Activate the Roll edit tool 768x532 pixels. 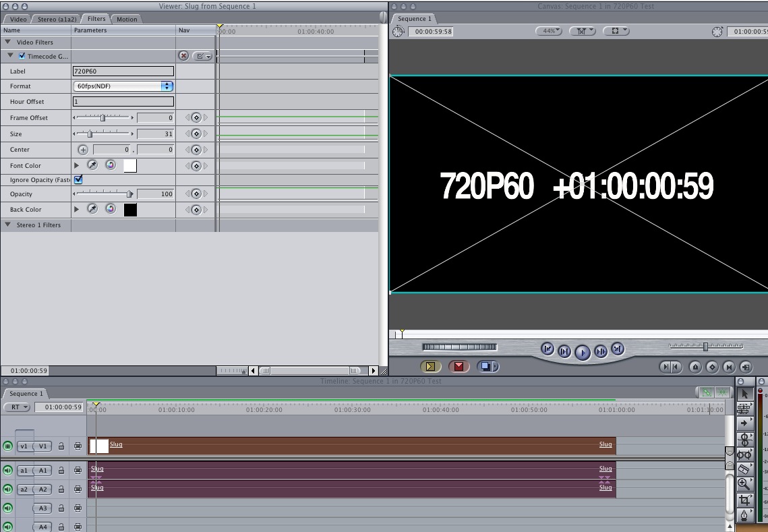(x=744, y=439)
